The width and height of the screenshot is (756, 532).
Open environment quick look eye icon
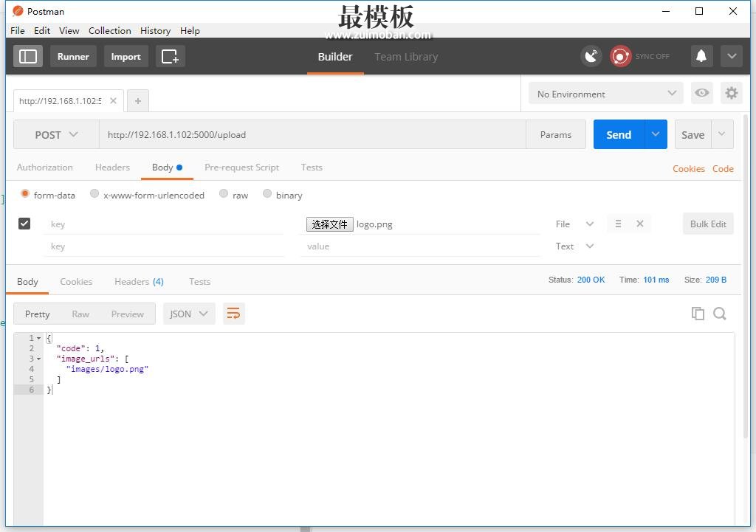point(702,92)
